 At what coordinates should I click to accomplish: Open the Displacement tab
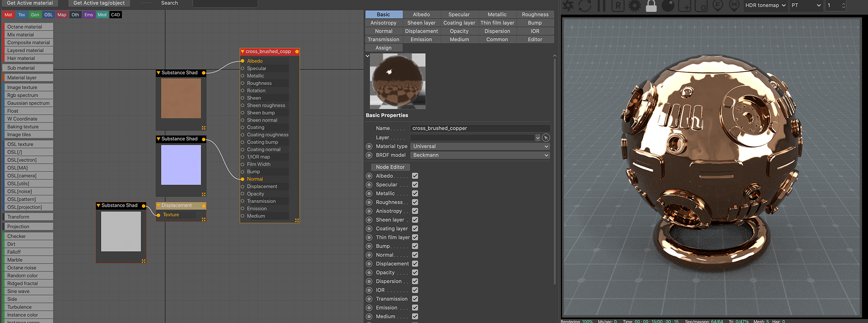pyautogui.click(x=421, y=31)
